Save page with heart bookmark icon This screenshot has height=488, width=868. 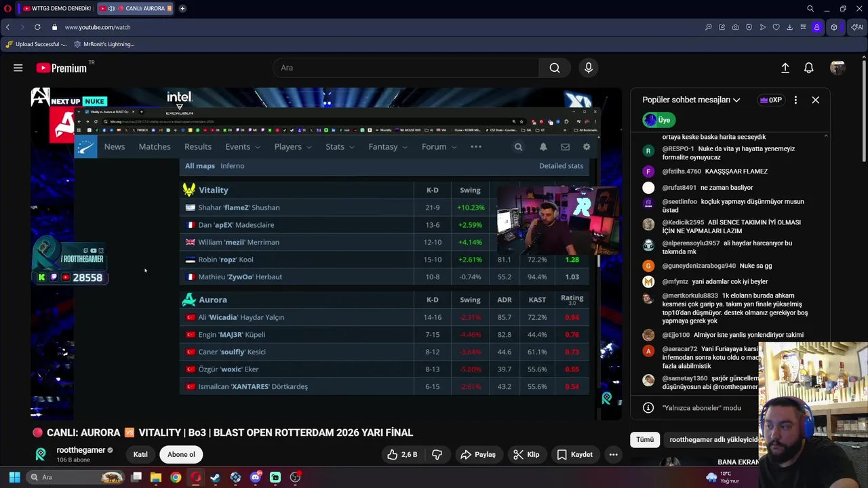click(x=776, y=27)
